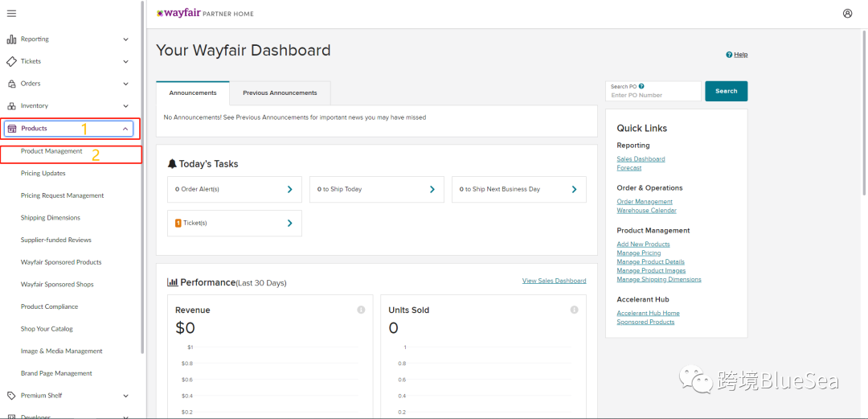Screen dimensions: 868x419
Task: Open Shop Your Catalog
Action: tap(47, 329)
